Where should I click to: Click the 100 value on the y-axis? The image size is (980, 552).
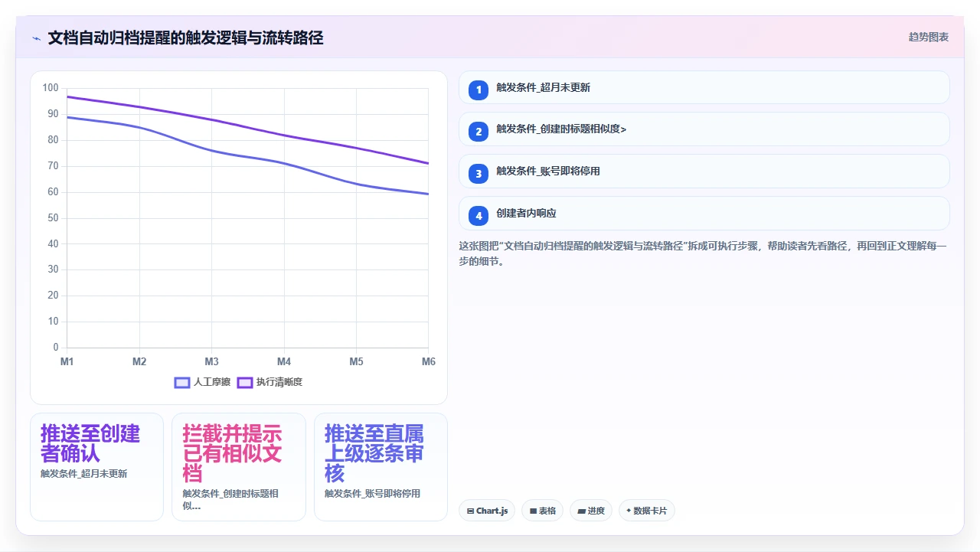click(51, 88)
